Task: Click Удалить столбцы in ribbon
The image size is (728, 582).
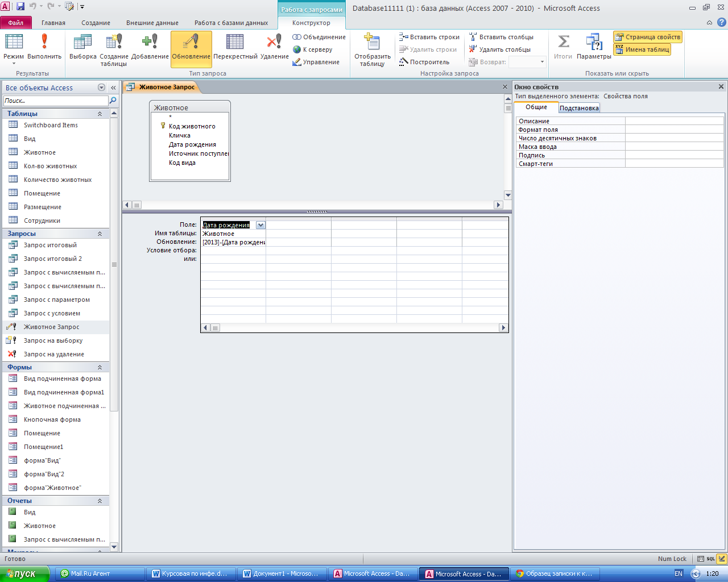Action: [500, 49]
